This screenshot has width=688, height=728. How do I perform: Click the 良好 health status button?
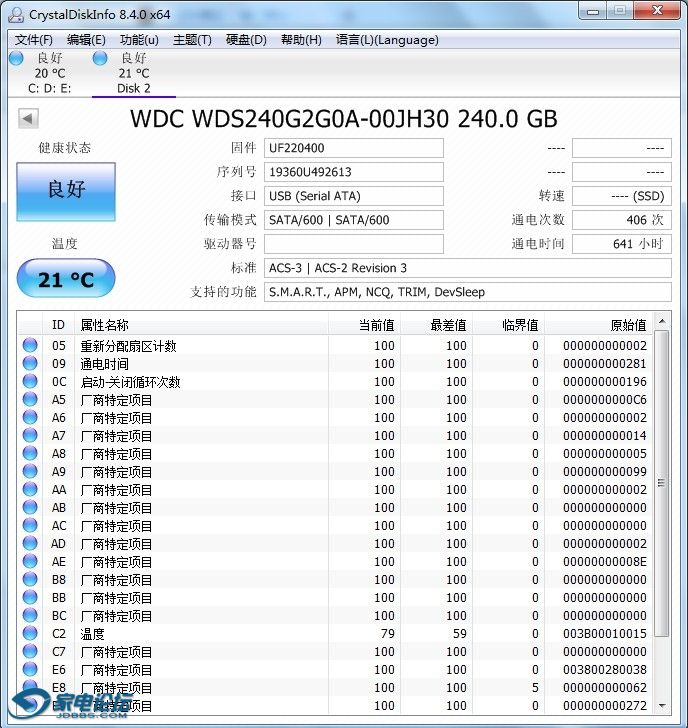pyautogui.click(x=66, y=191)
